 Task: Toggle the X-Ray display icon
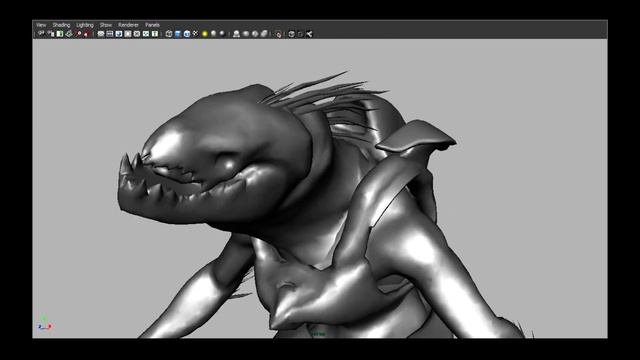click(x=291, y=34)
